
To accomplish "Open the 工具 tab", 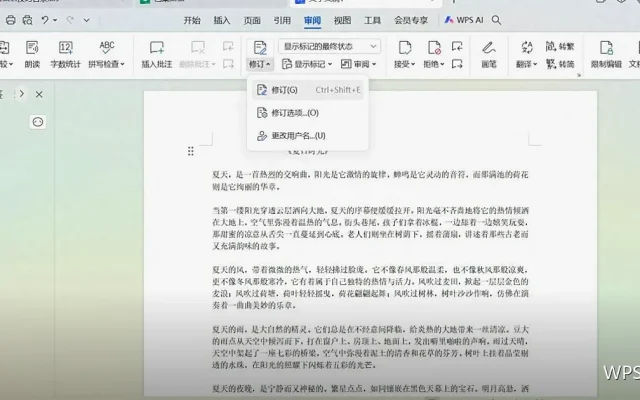I will (372, 20).
